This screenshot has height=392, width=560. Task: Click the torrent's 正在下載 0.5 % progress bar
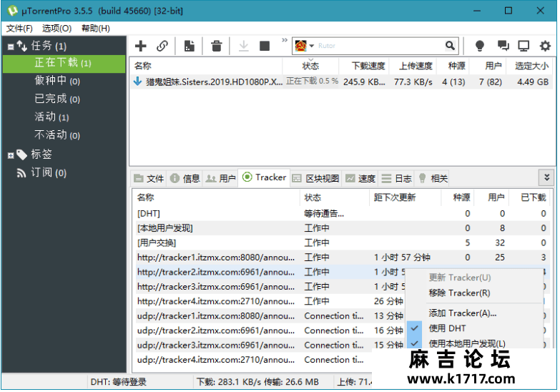point(311,82)
